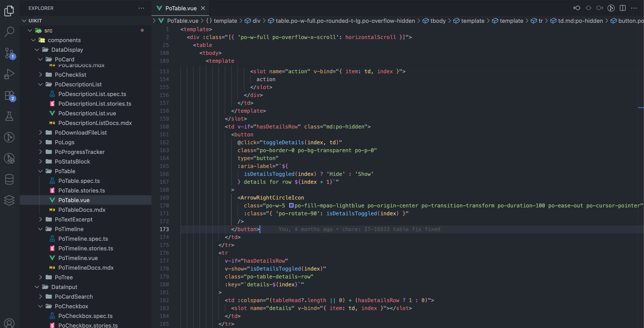The image size is (644, 328).
Task: Open the Database view icon
Action: pos(9,179)
